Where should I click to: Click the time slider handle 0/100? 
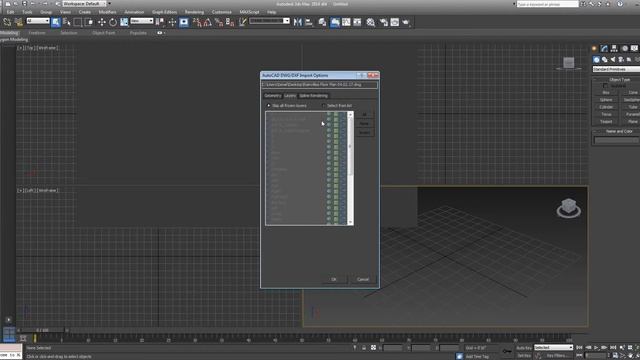pos(42,330)
